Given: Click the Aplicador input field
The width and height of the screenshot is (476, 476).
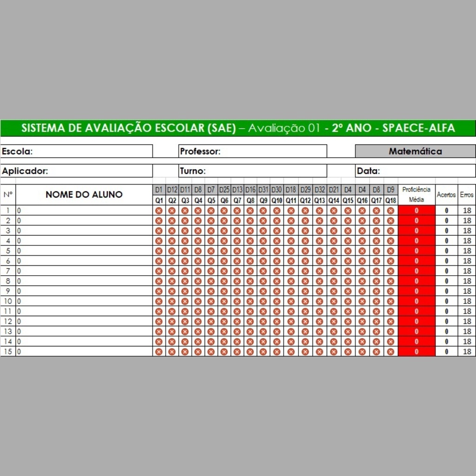Looking at the screenshot, I should [77, 171].
